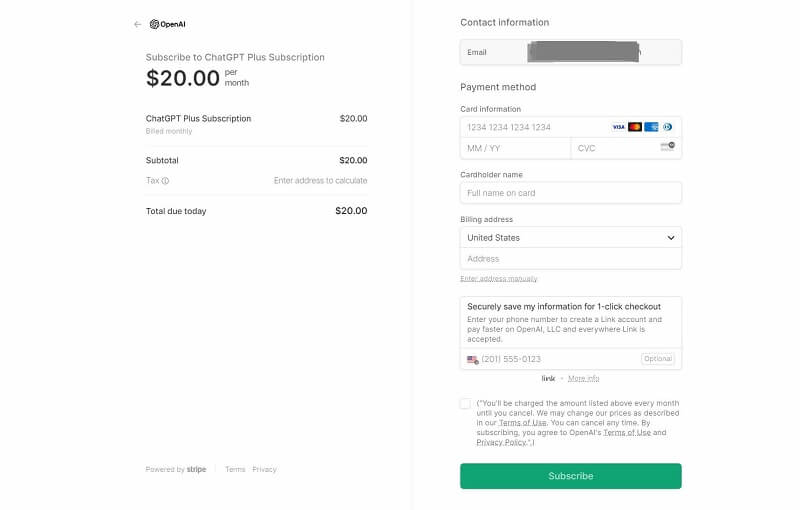Click the CVC card hint icon
This screenshot has width=800, height=510.
667,147
